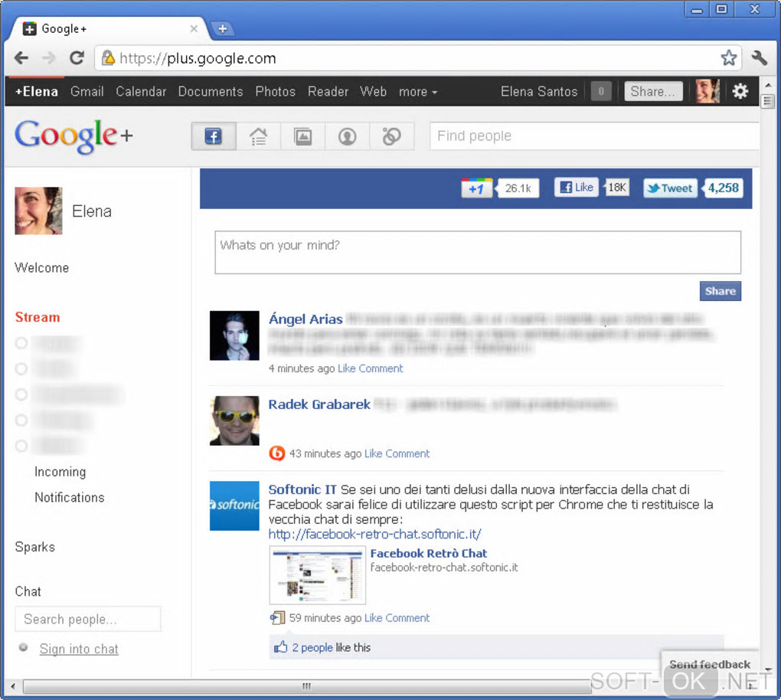Expand the more dropdown in top bar
The image size is (781, 700).
pyautogui.click(x=418, y=92)
